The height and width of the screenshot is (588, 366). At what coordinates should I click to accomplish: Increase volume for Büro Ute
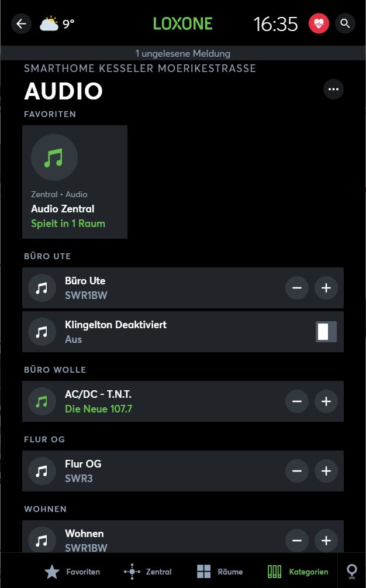pos(326,288)
